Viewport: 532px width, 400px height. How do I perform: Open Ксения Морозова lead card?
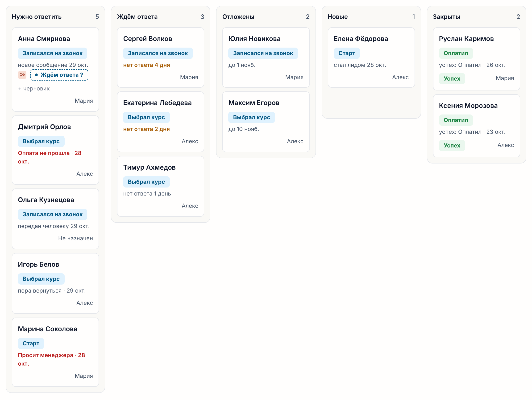pos(477,126)
